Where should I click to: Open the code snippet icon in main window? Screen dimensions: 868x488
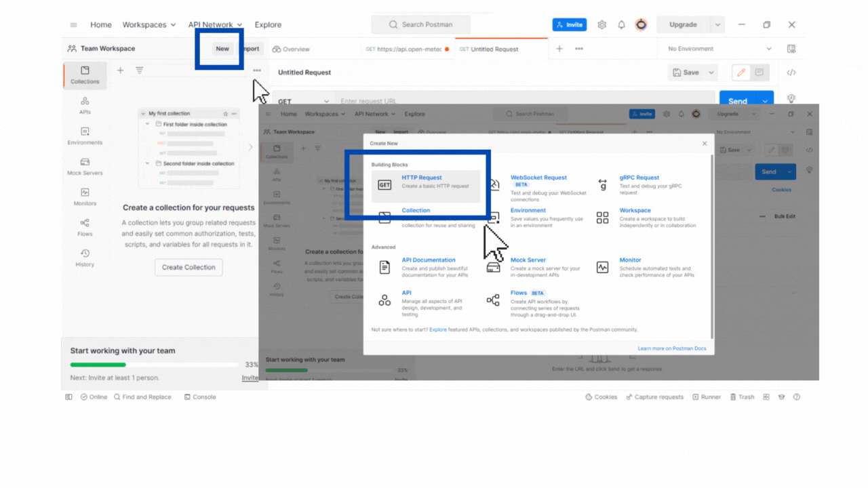791,73
